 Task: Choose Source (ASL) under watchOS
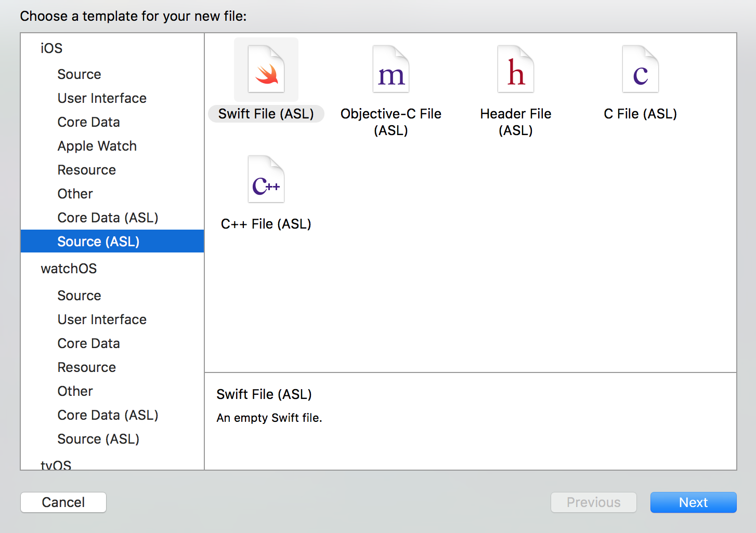pyautogui.click(x=112, y=439)
